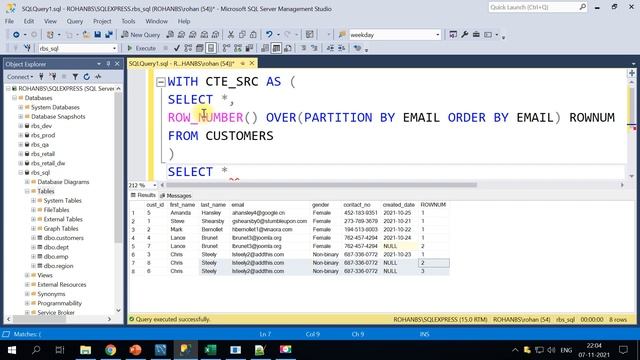Execute the current SQL query
The width and height of the screenshot is (640, 360).
click(x=141, y=48)
